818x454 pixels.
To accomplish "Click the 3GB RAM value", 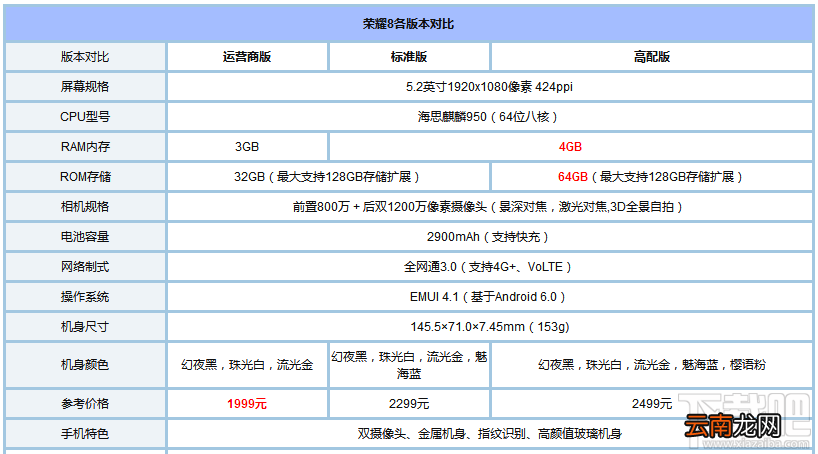I will [x=247, y=147].
